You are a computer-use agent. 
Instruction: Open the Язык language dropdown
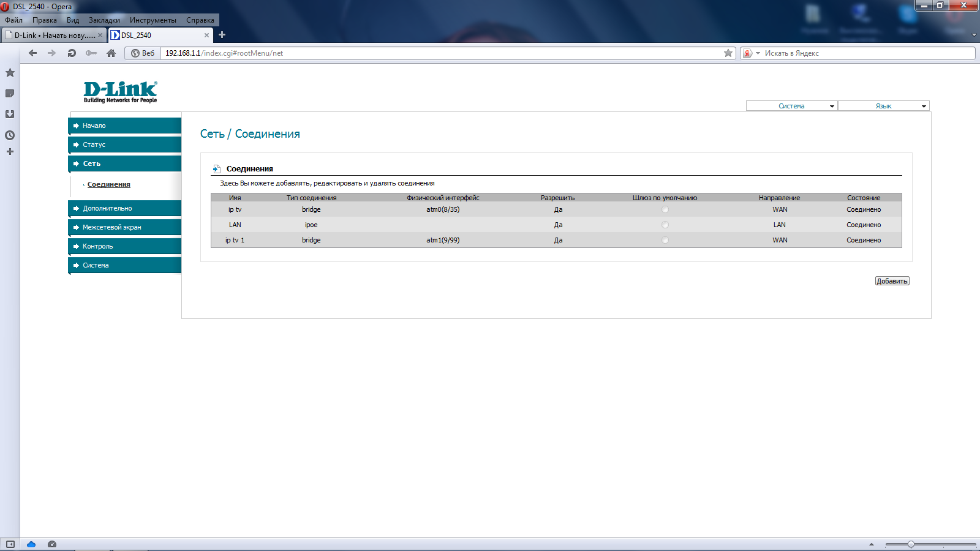[x=883, y=106]
